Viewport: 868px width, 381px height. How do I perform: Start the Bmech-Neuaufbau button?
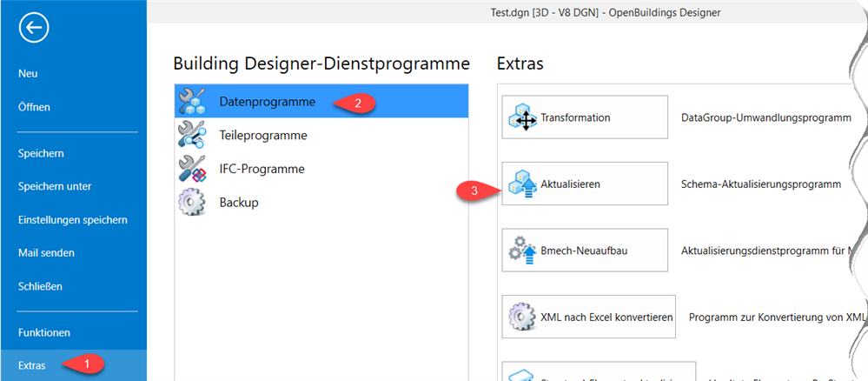click(585, 251)
